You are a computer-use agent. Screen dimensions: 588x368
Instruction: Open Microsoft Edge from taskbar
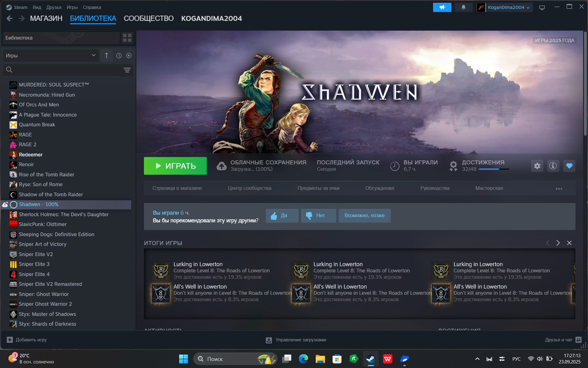click(303, 359)
